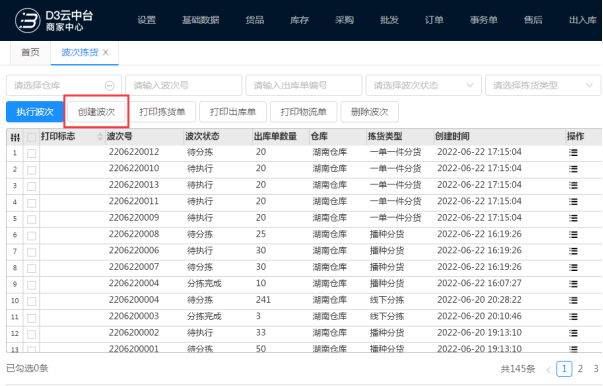Open operations menu for row 2206200002
Screen dimensions: 603x386
tap(573, 333)
